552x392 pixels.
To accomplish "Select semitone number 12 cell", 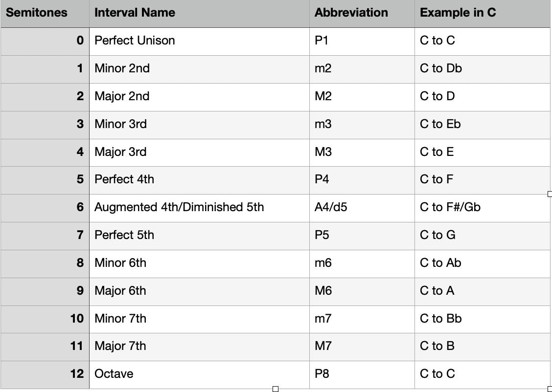I will click(x=45, y=374).
